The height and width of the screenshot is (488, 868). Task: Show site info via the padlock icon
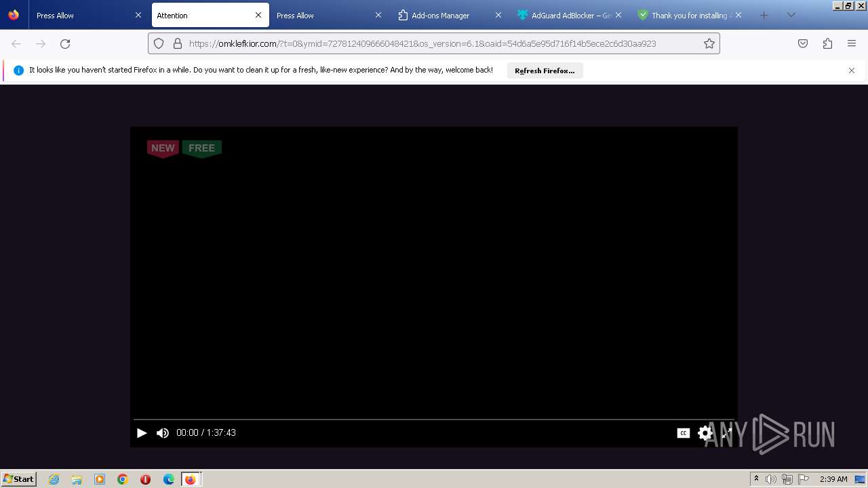tap(178, 43)
